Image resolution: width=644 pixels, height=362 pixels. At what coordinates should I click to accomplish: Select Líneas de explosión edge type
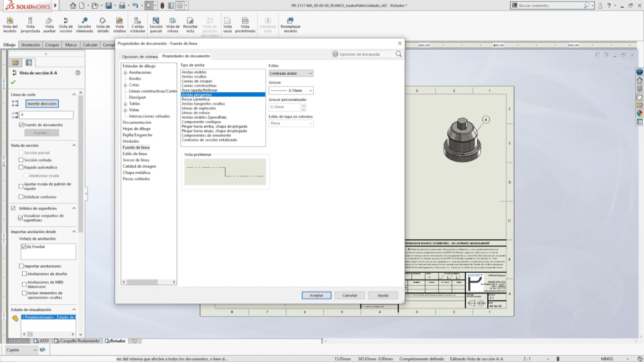tap(199, 108)
